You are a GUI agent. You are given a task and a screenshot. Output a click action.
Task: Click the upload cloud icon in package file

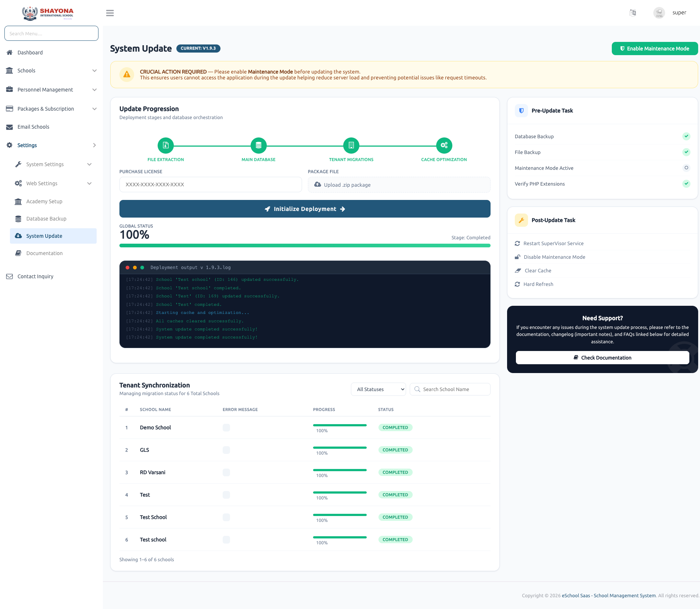point(317,185)
